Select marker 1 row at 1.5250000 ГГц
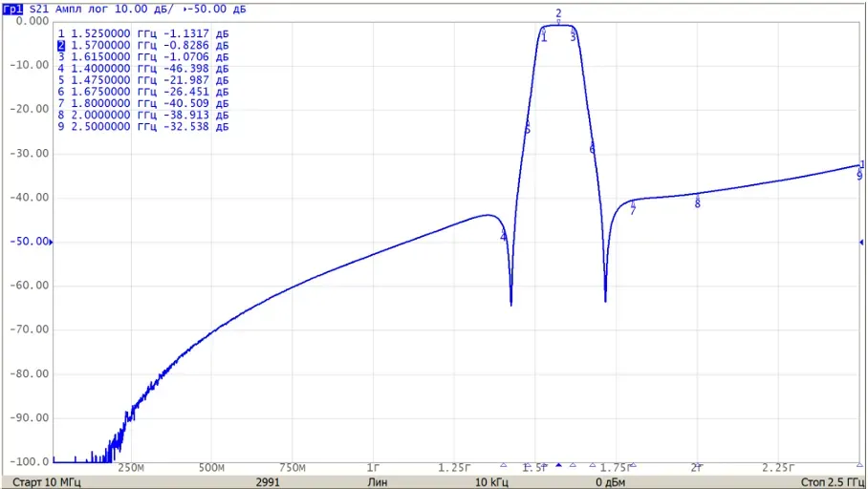868x489 pixels. coord(143,33)
